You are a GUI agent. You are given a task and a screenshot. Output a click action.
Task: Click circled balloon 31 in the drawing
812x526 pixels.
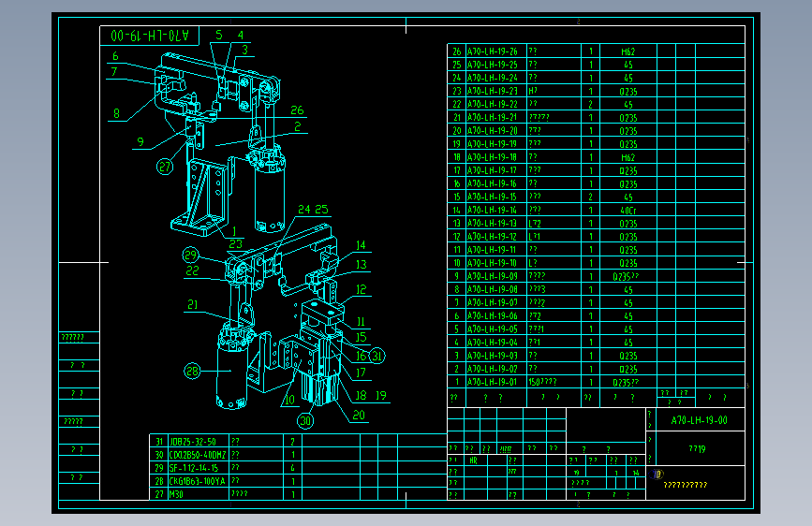click(376, 356)
